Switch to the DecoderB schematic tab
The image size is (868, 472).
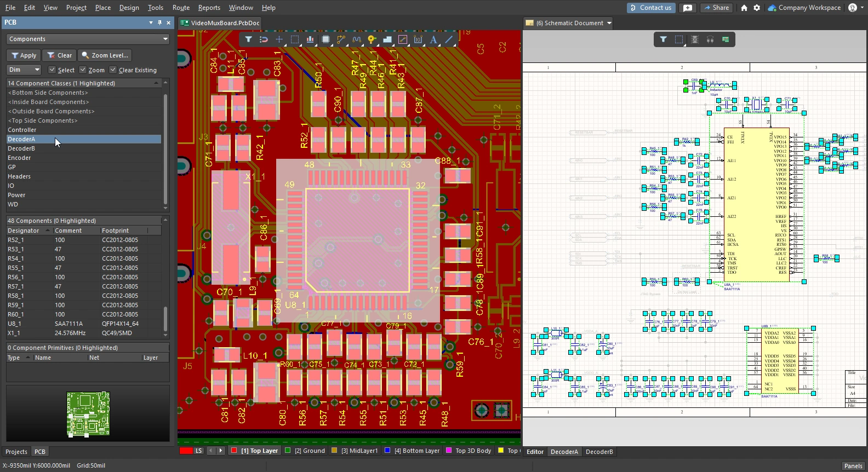pyautogui.click(x=599, y=452)
